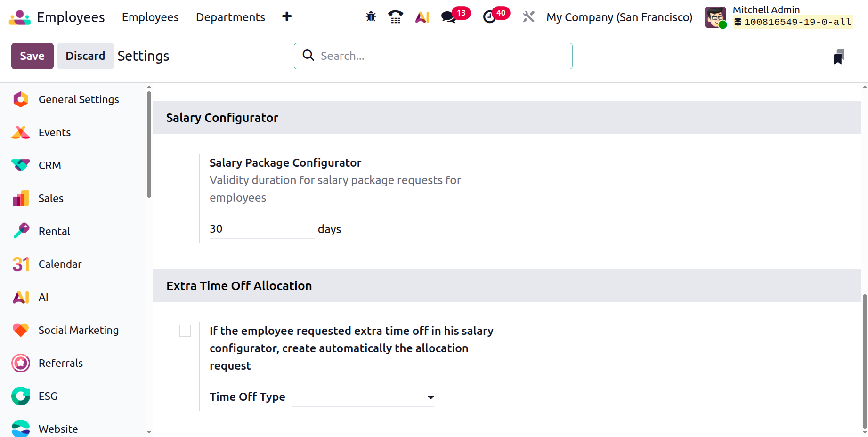Click the wrench and screwdriver tools icon

pos(529,17)
